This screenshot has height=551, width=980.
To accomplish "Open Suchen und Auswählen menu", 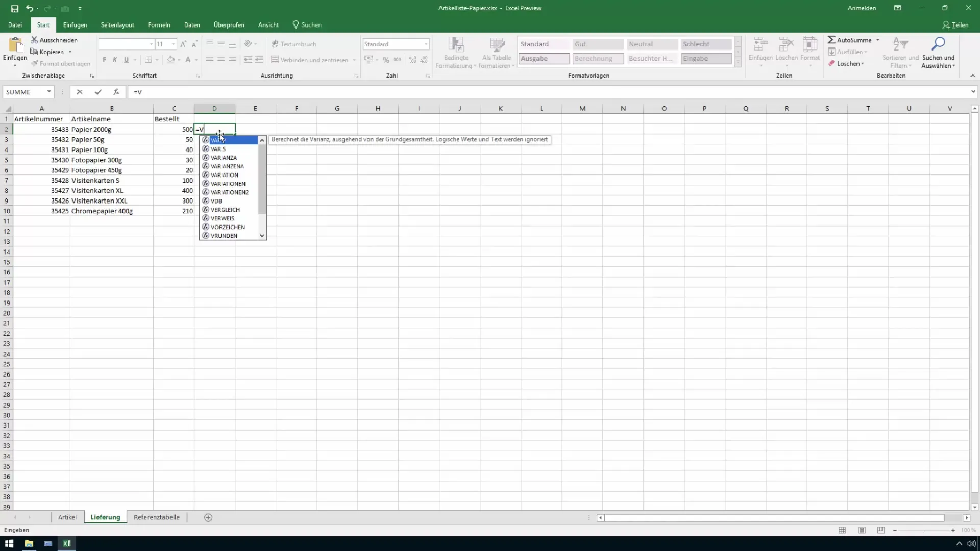I will [939, 53].
